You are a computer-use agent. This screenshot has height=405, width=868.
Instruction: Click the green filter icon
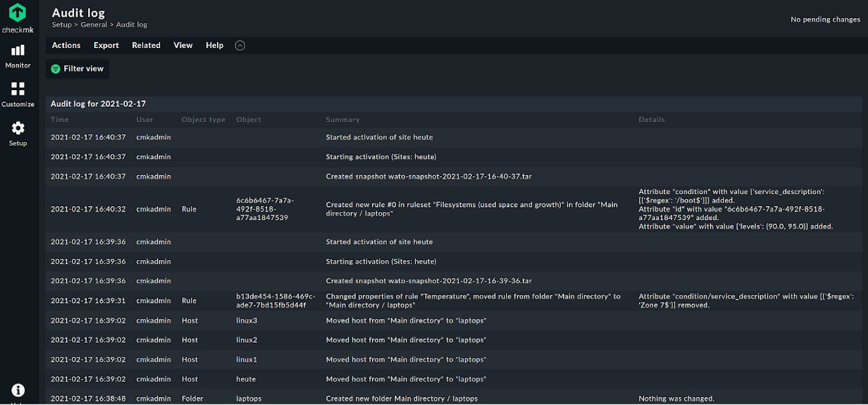(x=55, y=69)
